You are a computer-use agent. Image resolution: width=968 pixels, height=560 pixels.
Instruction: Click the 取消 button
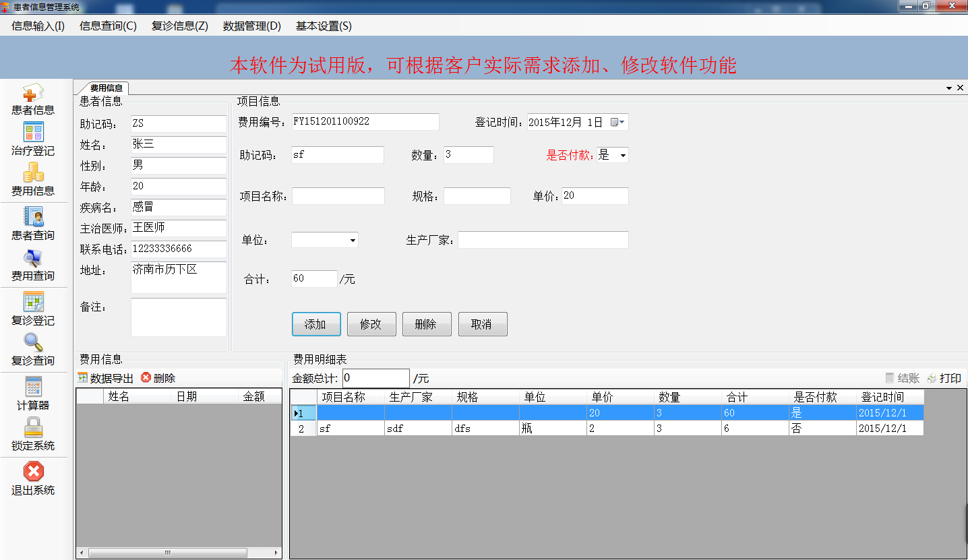(483, 324)
